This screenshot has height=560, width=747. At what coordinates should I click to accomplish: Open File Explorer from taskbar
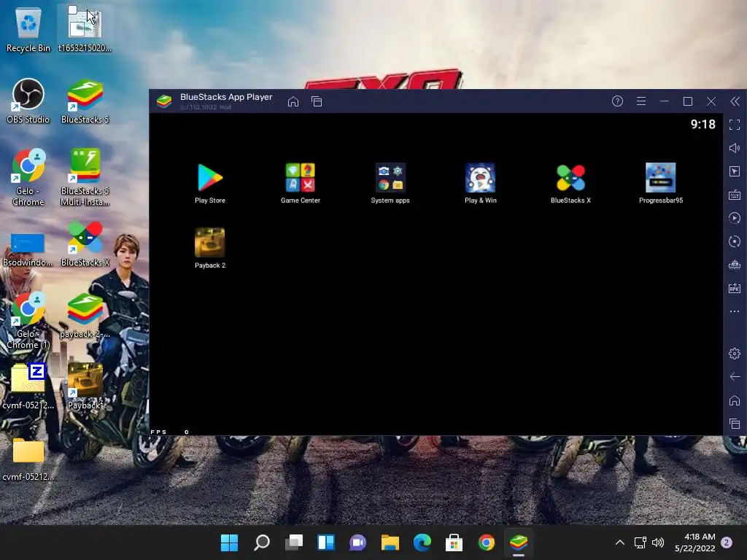coord(390,542)
